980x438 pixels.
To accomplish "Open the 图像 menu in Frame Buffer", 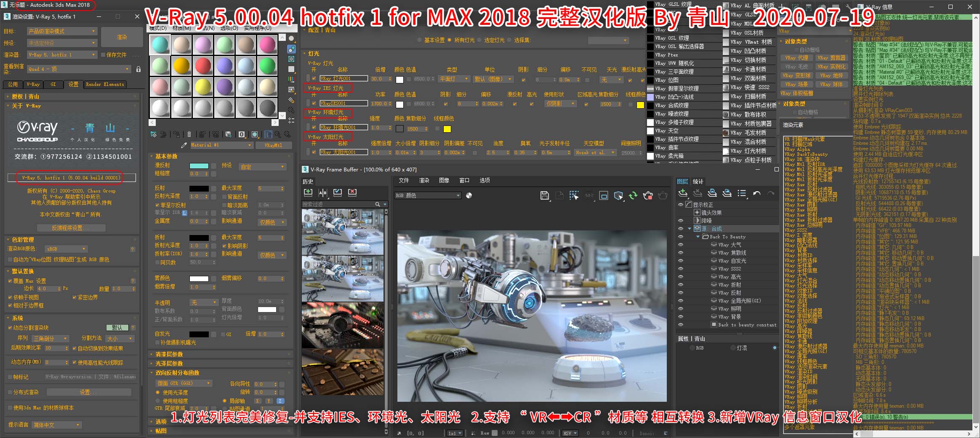I will [x=444, y=180].
